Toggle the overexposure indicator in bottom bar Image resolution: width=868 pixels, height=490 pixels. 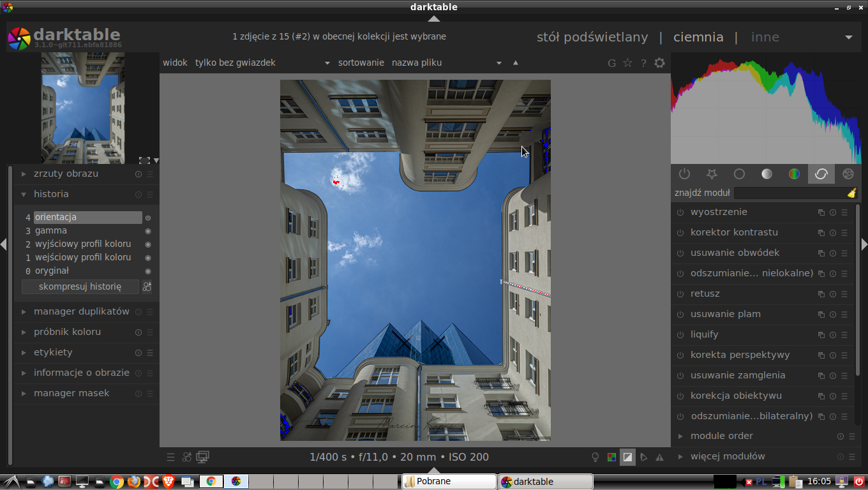628,457
